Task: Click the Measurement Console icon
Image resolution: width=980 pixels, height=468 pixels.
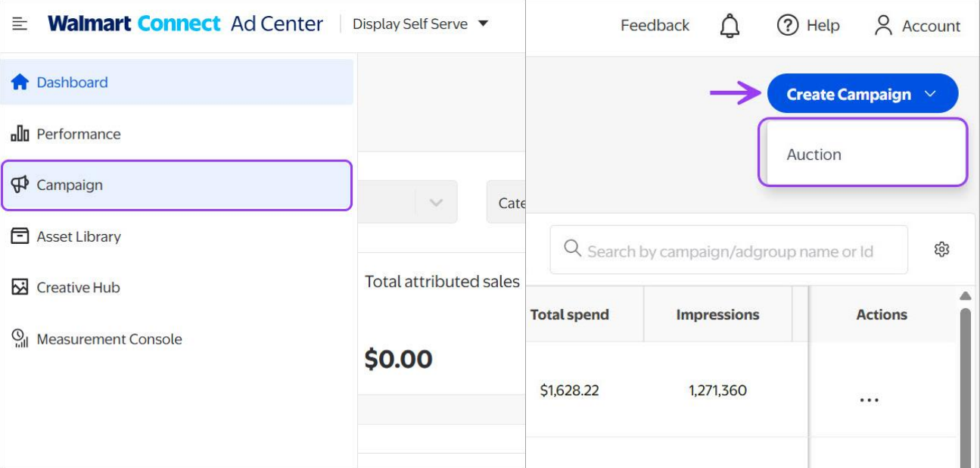Action: (20, 339)
